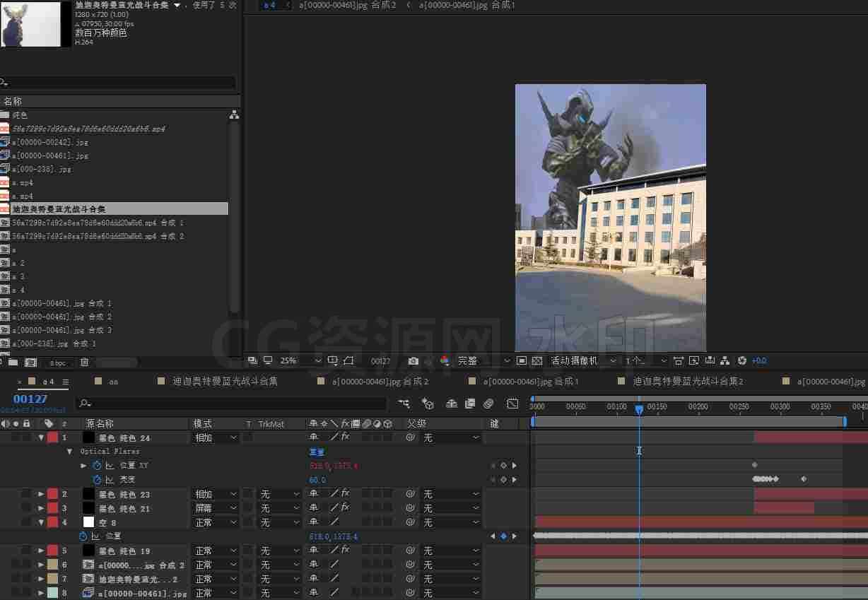Switch to the 迪迦奥特曼蓝光战斗合集2 timeline tab
Viewport: 868px width, 600px height.
point(688,381)
